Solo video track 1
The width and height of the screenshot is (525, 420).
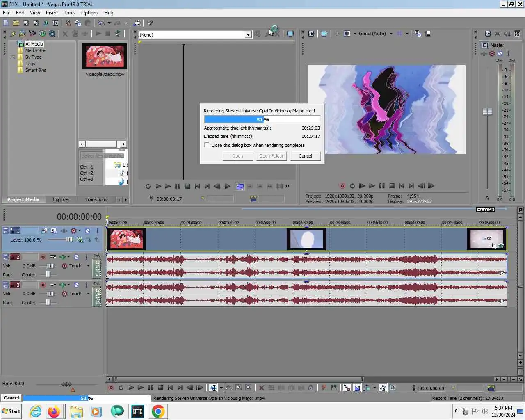97,231
